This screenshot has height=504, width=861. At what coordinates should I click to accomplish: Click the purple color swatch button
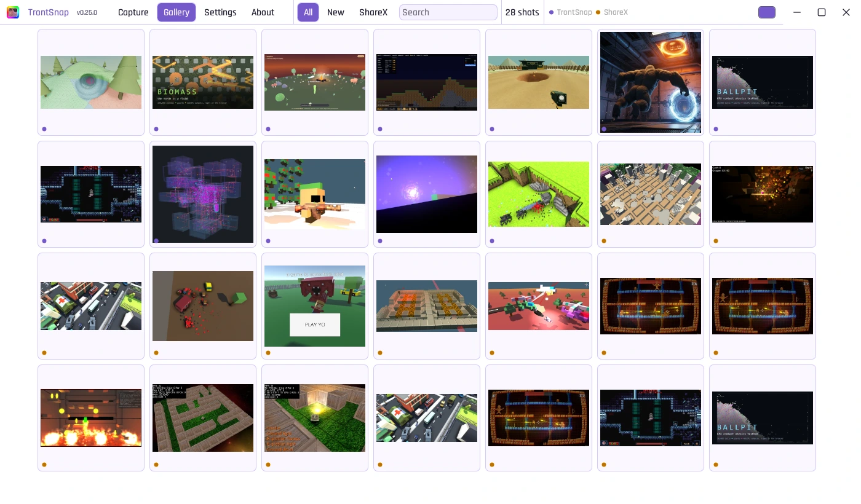[767, 12]
